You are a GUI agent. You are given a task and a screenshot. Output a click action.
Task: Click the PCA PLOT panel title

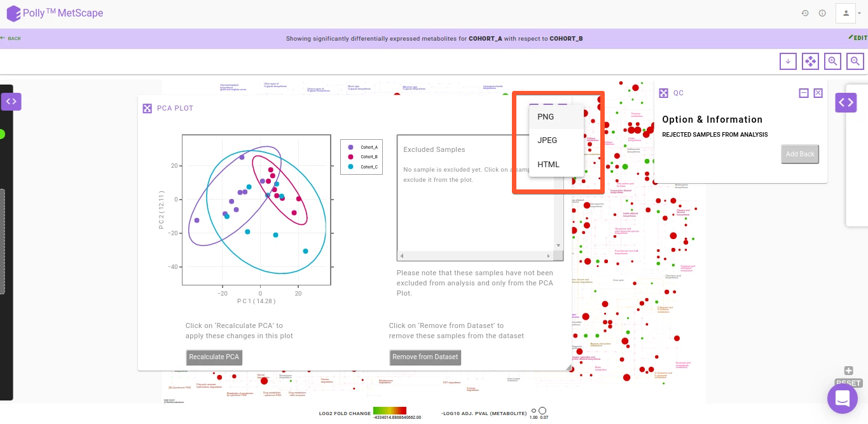175,108
